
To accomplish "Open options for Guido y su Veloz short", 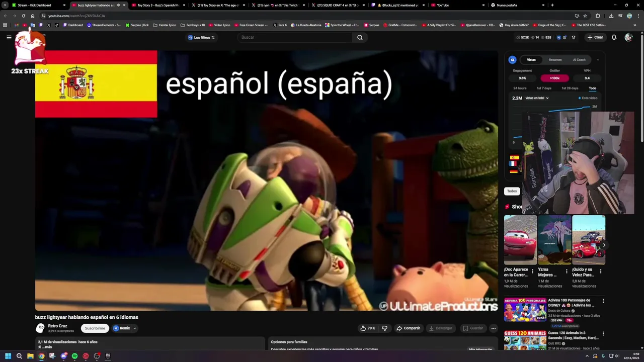I will click(600, 271).
